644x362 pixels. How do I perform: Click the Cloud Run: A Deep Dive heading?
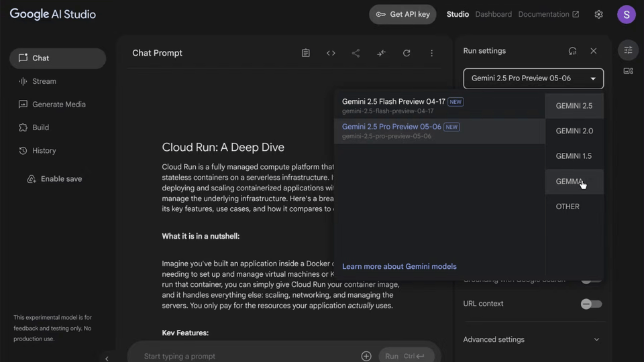click(x=223, y=147)
